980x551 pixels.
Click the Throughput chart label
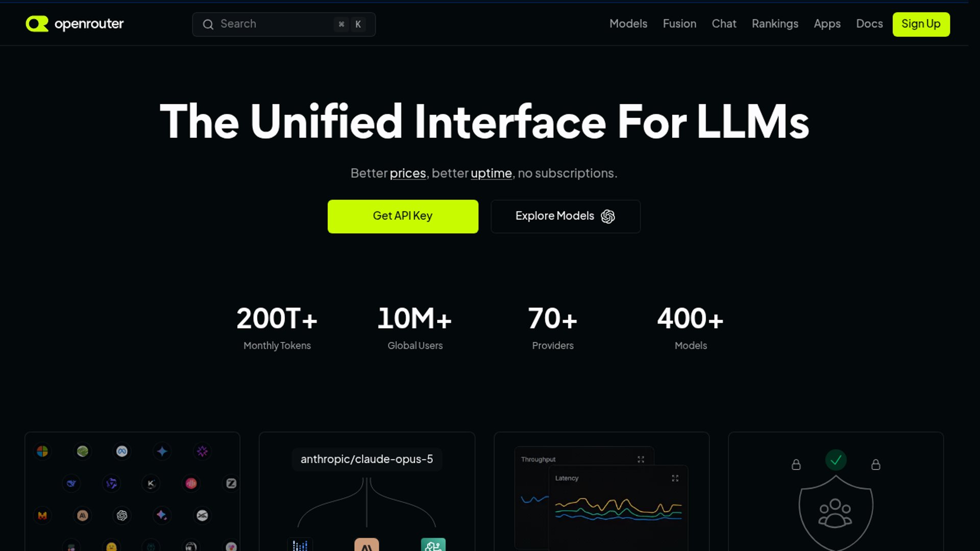(538, 459)
